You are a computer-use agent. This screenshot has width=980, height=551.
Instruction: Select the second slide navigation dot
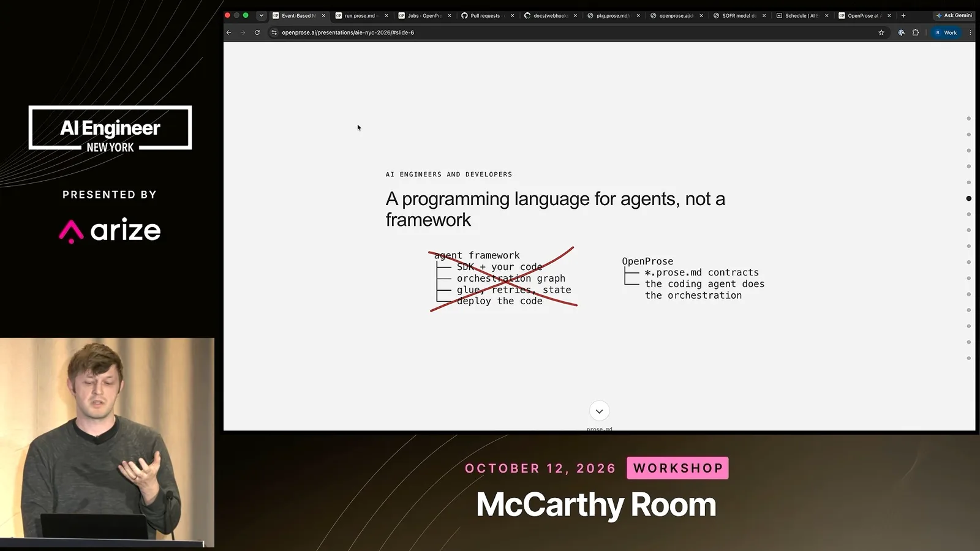tap(968, 134)
